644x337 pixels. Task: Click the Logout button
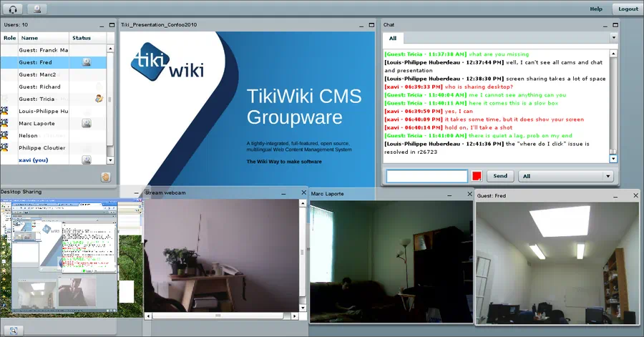(x=628, y=9)
